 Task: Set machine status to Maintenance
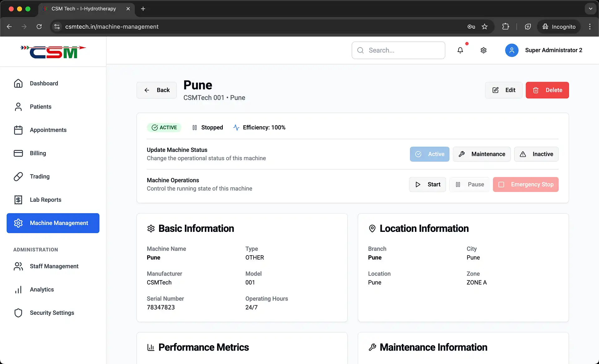(x=482, y=154)
